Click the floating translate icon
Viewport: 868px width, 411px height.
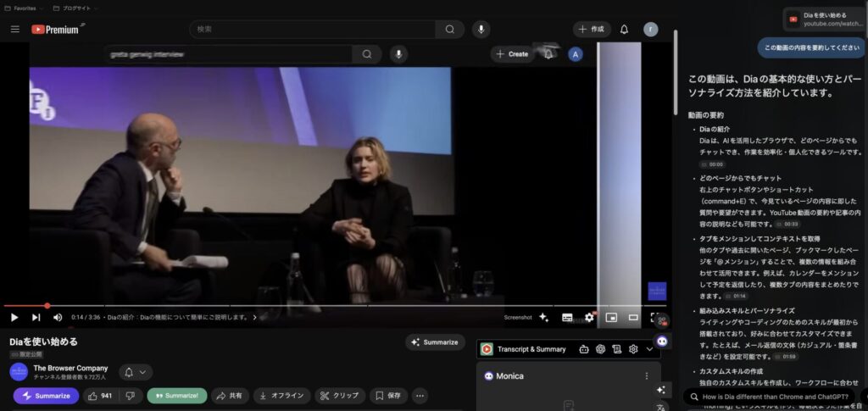pos(661,407)
